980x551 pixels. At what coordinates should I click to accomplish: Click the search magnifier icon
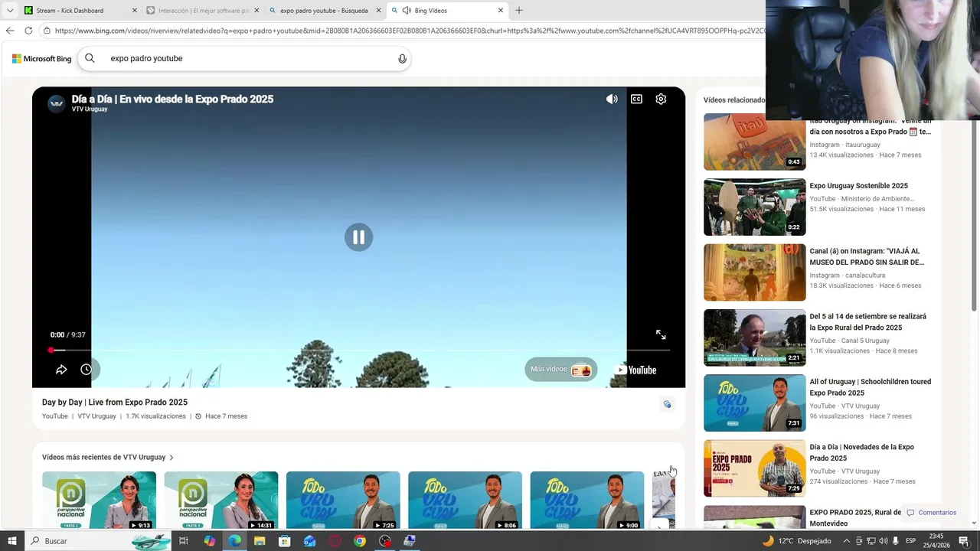point(90,58)
